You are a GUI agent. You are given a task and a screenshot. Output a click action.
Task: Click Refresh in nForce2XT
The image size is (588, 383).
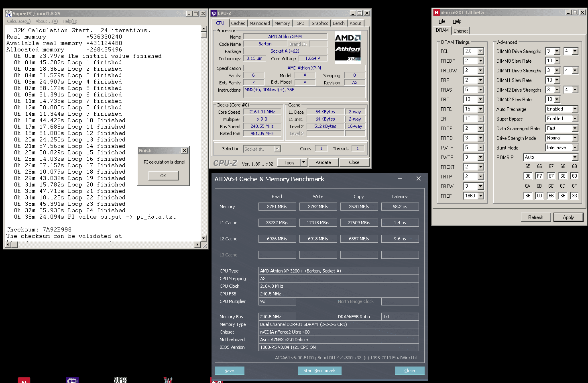[x=536, y=217]
